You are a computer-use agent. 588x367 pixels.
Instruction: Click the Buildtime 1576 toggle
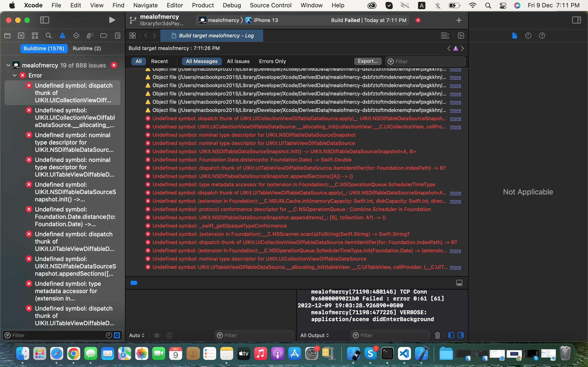44,48
